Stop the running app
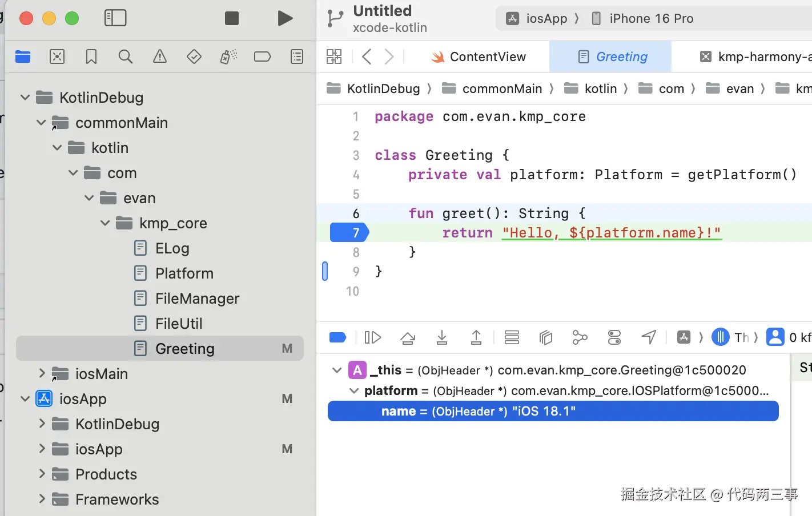This screenshot has height=516, width=812. coord(232,18)
